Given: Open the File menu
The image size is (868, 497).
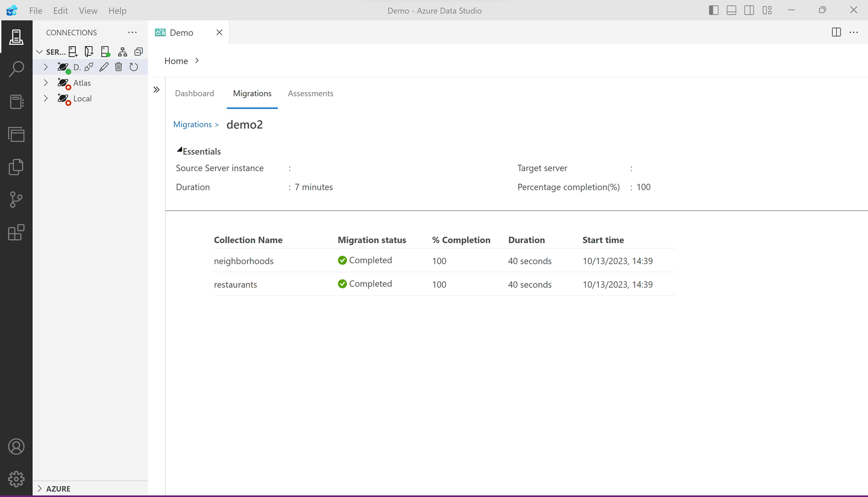Looking at the screenshot, I should click(36, 11).
